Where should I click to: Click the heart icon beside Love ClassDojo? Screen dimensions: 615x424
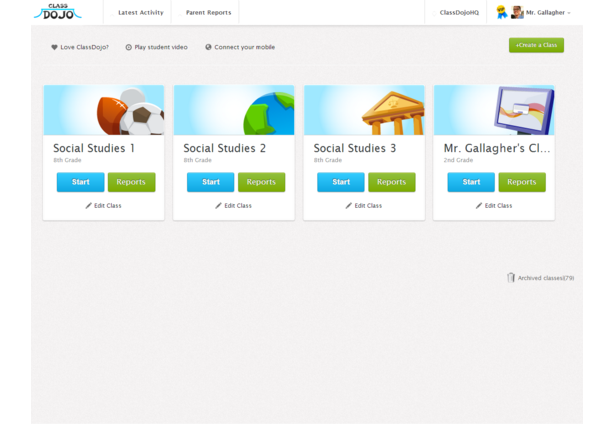pyautogui.click(x=54, y=47)
